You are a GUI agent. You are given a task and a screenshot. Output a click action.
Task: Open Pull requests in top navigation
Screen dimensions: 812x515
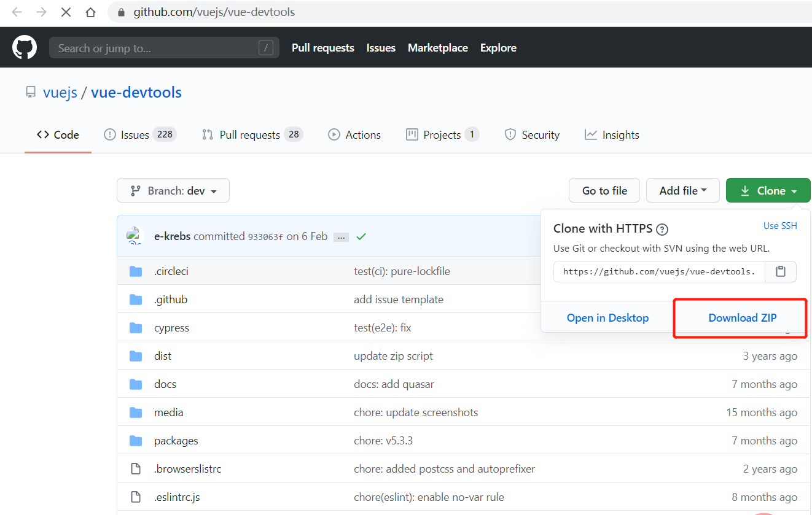pyautogui.click(x=323, y=48)
